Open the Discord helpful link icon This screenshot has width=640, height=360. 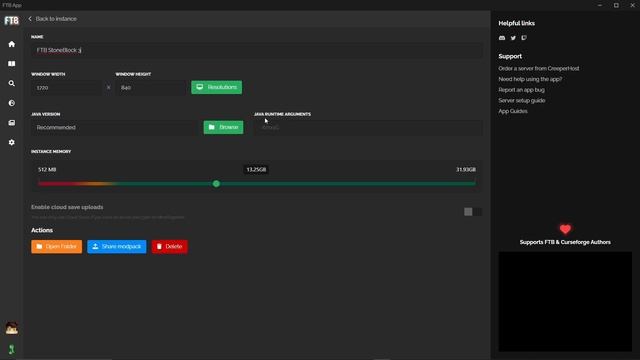point(502,38)
